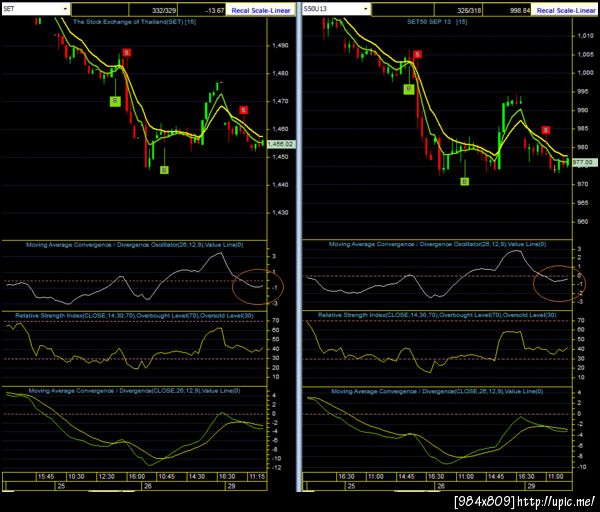
Task: Open the SET symbol dropdown arrow
Action: [65, 9]
